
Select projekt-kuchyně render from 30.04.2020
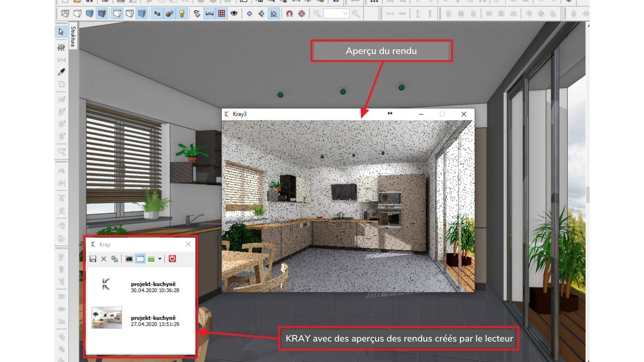click(x=153, y=287)
